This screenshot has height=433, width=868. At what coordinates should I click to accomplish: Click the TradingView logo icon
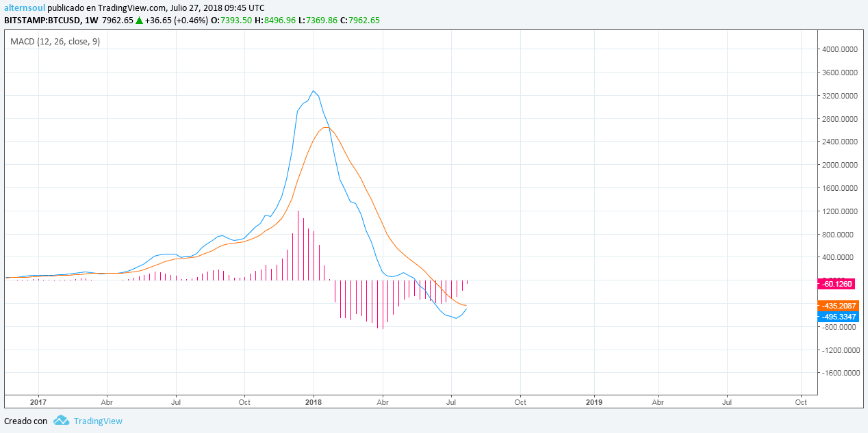click(x=62, y=421)
